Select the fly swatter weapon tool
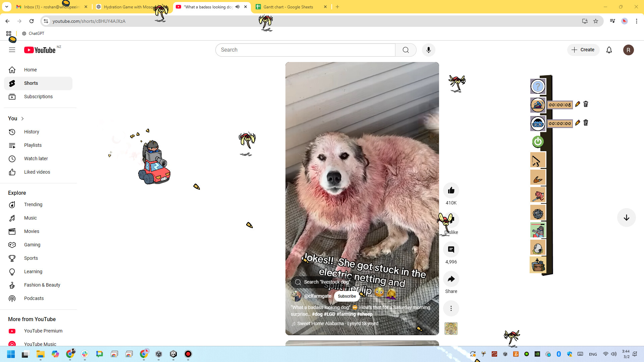The height and width of the screenshot is (362, 644). click(538, 195)
